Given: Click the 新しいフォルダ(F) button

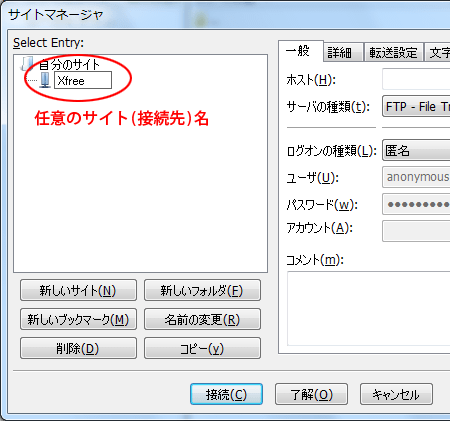Looking at the screenshot, I should (x=202, y=290).
